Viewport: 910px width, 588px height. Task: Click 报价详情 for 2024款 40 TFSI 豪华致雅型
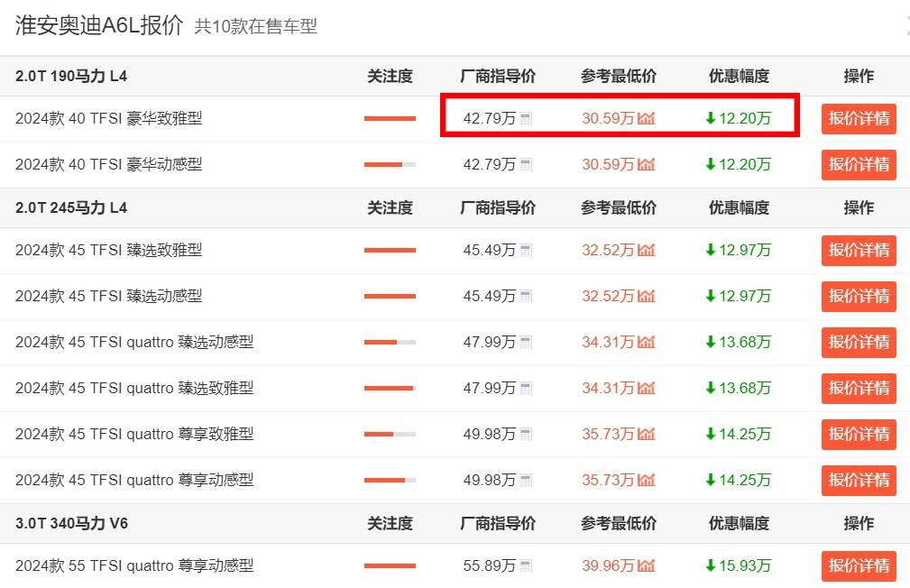(858, 118)
